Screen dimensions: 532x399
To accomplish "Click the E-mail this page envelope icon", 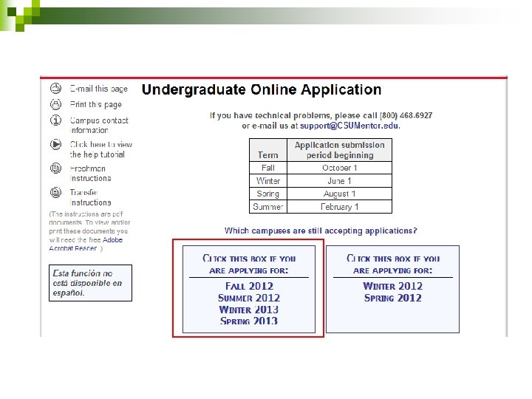I will click(x=55, y=89).
